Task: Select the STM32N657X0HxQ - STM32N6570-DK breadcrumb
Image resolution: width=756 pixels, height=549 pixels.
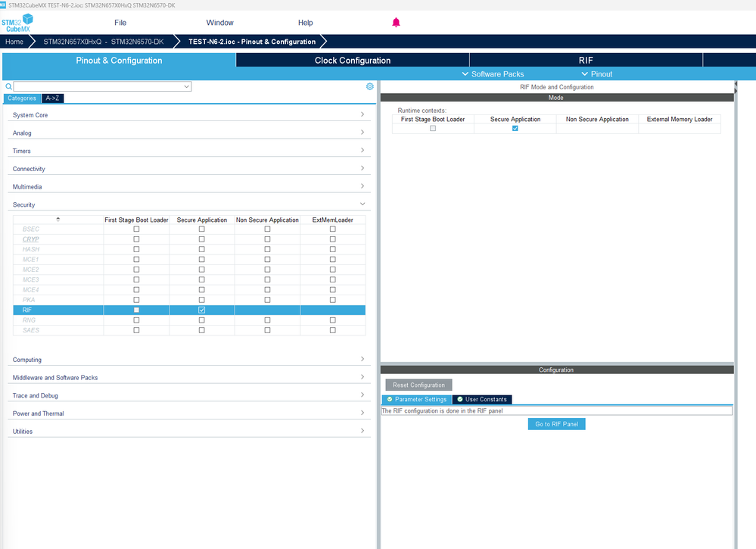Action: tap(103, 42)
